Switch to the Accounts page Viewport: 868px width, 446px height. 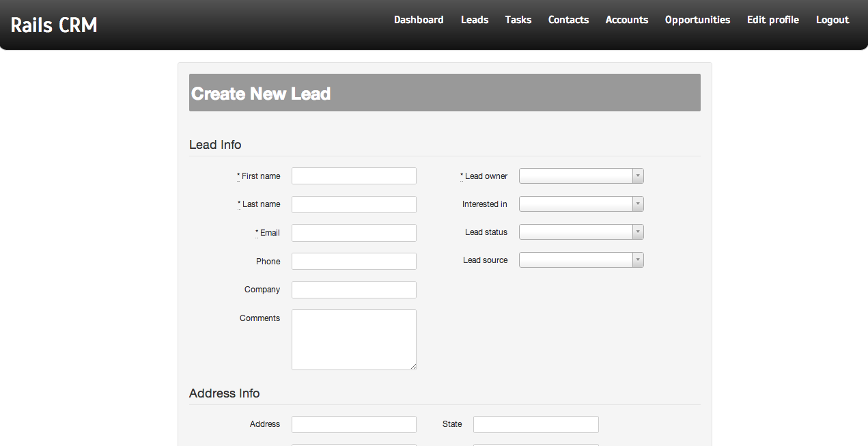[627, 20]
